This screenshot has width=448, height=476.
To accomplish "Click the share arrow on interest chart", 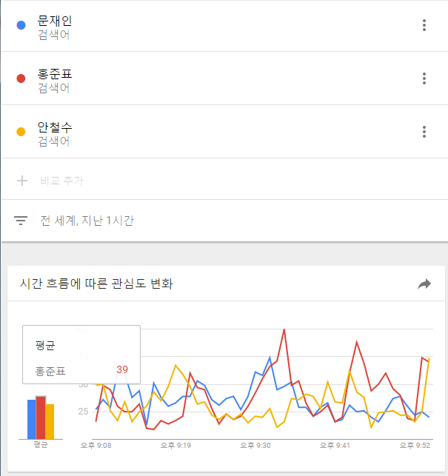I will tap(424, 284).
